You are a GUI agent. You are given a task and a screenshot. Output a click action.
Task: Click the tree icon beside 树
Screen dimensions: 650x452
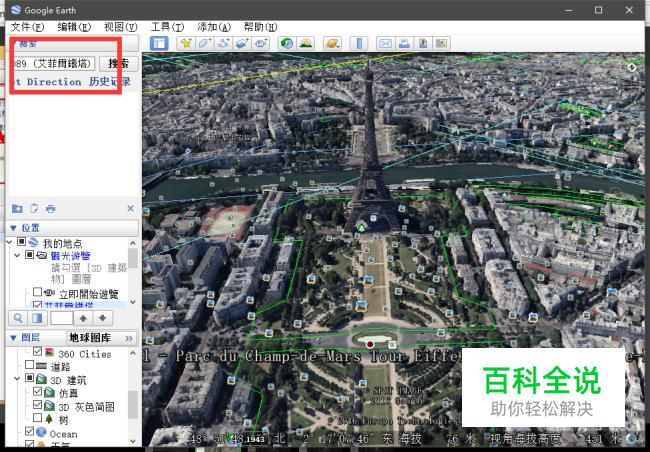(49, 419)
